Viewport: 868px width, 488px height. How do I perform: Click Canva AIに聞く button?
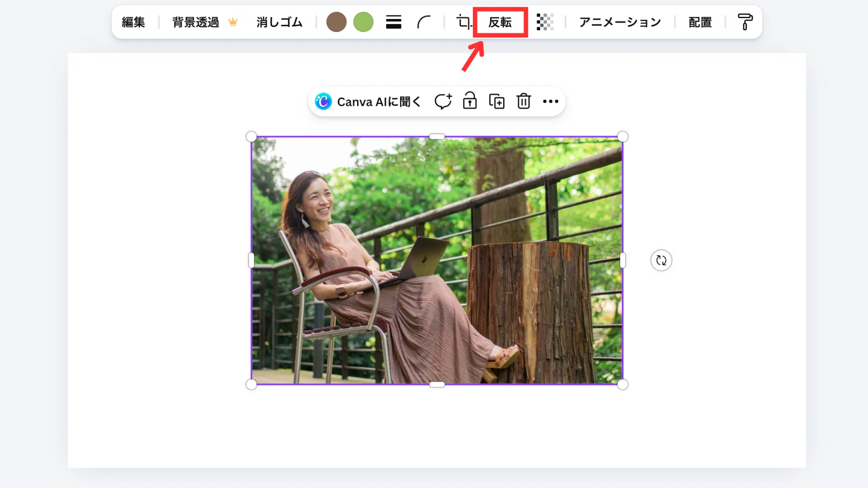pyautogui.click(x=368, y=102)
